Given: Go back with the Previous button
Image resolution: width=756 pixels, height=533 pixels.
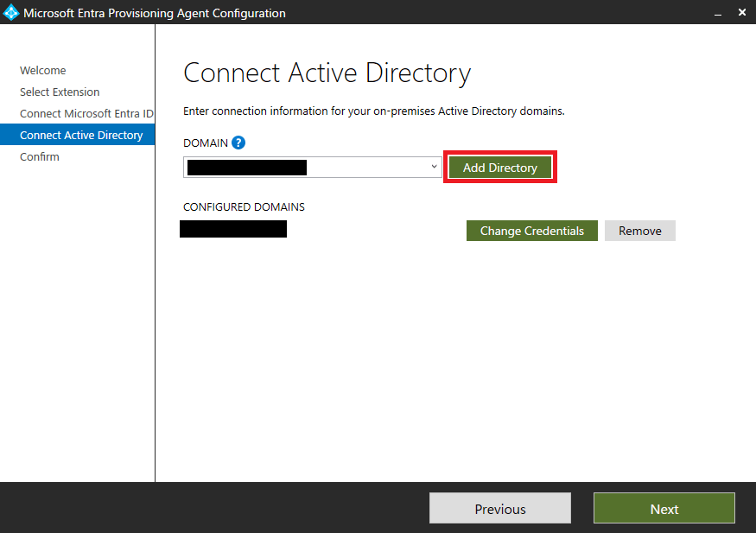Looking at the screenshot, I should (500, 508).
